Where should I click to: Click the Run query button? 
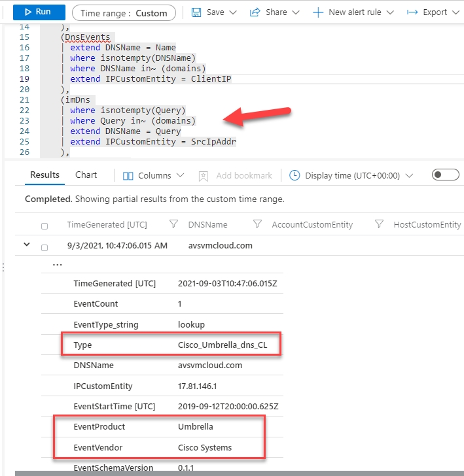click(x=39, y=12)
